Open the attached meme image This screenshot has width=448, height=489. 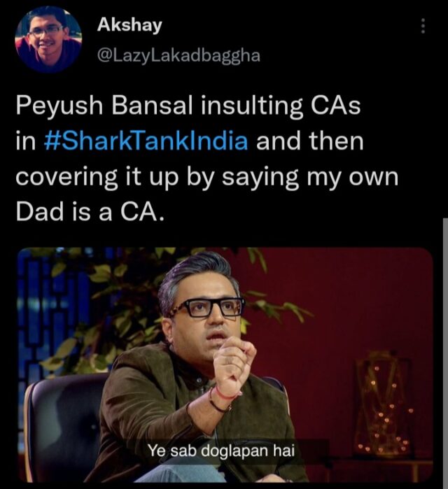225,365
